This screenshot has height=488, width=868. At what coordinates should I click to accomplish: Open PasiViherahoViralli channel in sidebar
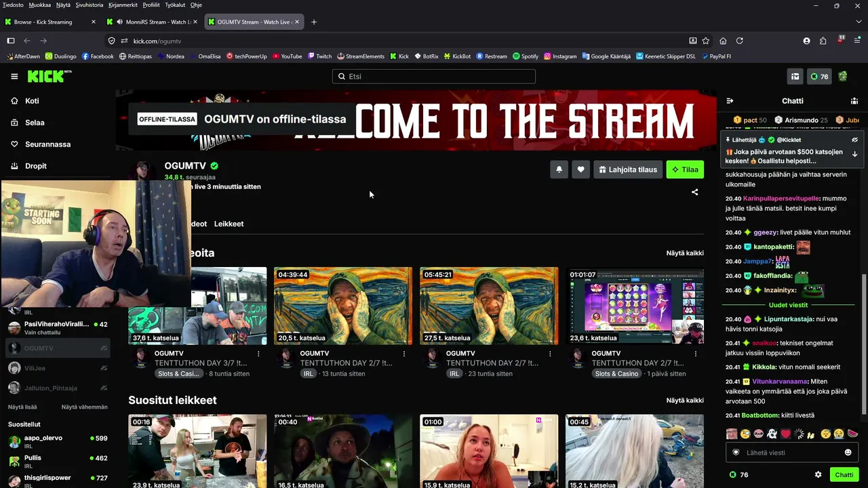tap(58, 328)
